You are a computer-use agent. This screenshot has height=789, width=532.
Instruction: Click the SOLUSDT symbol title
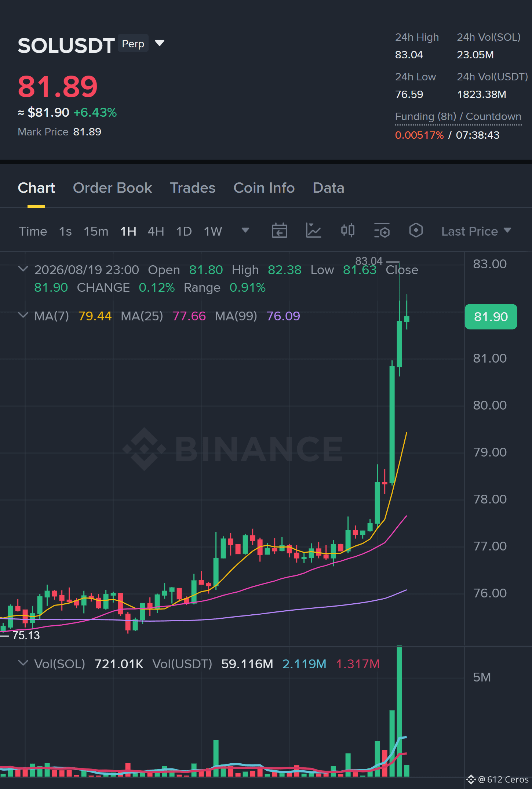pos(66,46)
